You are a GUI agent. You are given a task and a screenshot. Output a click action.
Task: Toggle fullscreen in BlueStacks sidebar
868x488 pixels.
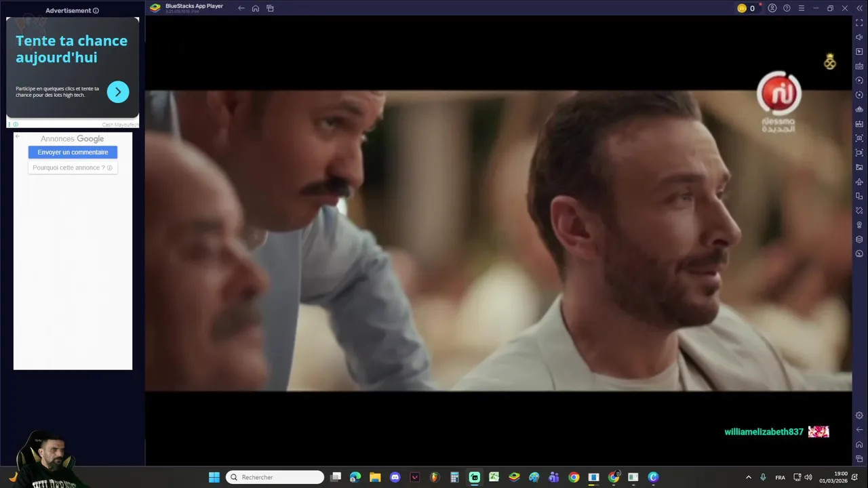(x=859, y=23)
